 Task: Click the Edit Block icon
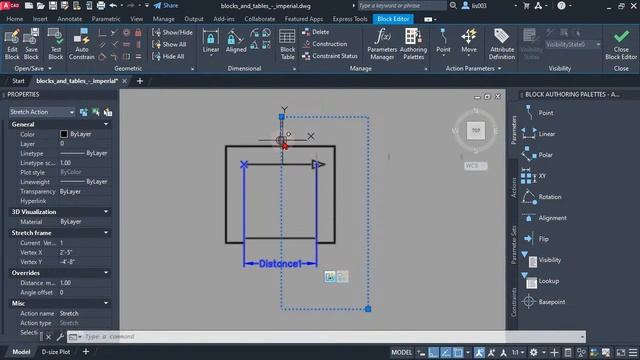12,44
